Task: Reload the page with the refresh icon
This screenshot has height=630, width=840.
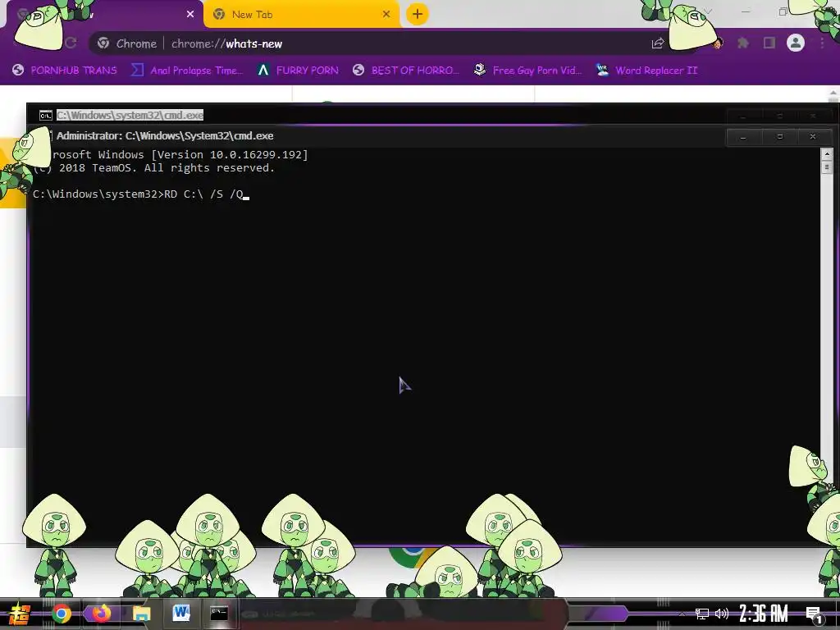Action: (71, 43)
